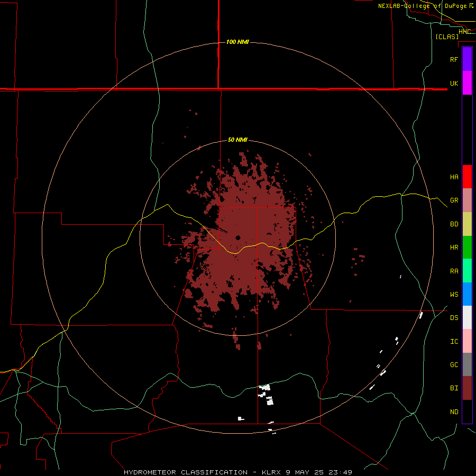This screenshot has height=476, width=476.
Task: Click the BI legend label text
Action: [x=454, y=388]
